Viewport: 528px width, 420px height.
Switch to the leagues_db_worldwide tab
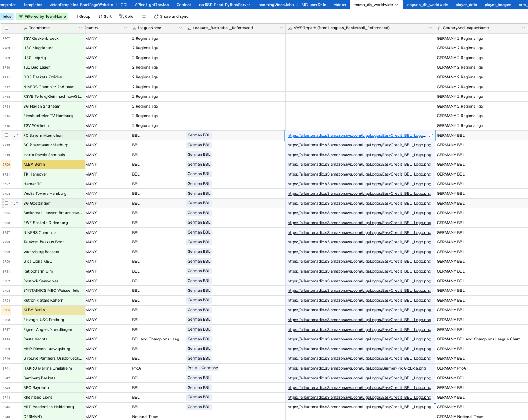tap(427, 5)
